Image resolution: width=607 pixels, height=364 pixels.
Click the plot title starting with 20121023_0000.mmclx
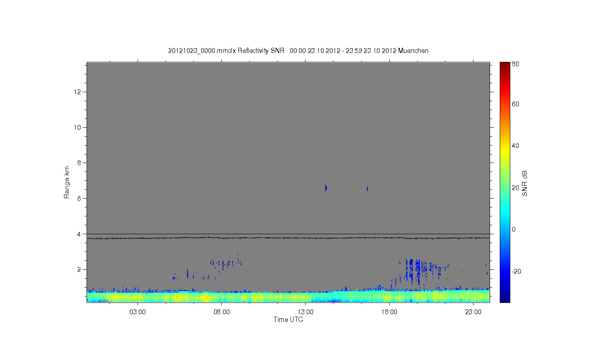click(298, 51)
